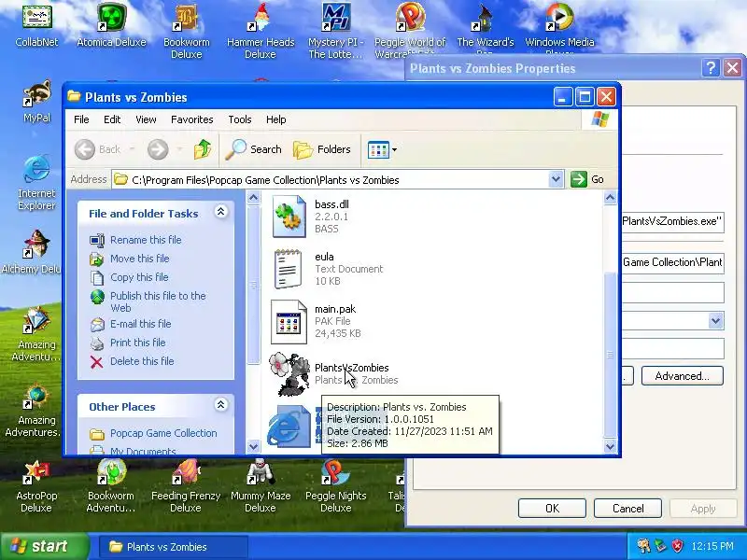747x560 pixels.
Task: Click the red Delete this file icon
Action: point(97,362)
